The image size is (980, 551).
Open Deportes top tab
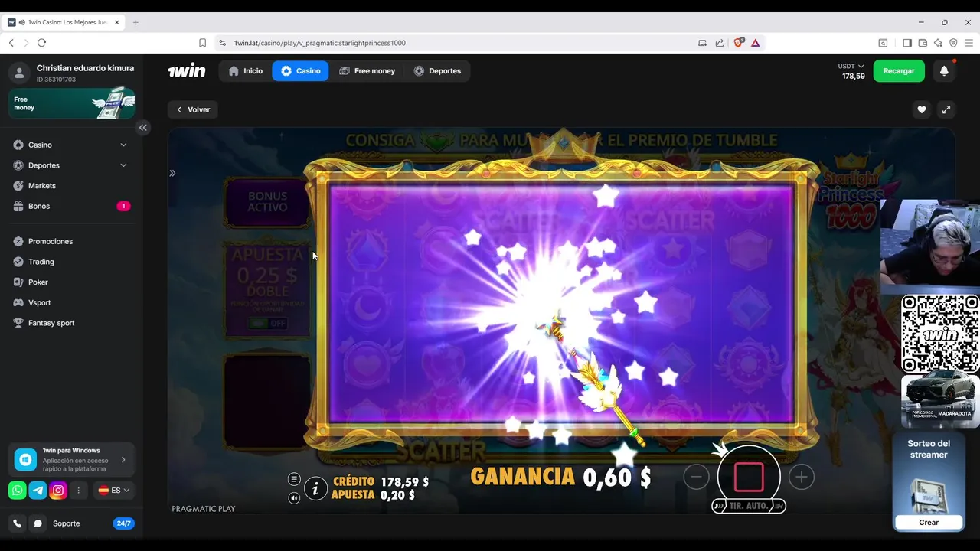pyautogui.click(x=437, y=71)
